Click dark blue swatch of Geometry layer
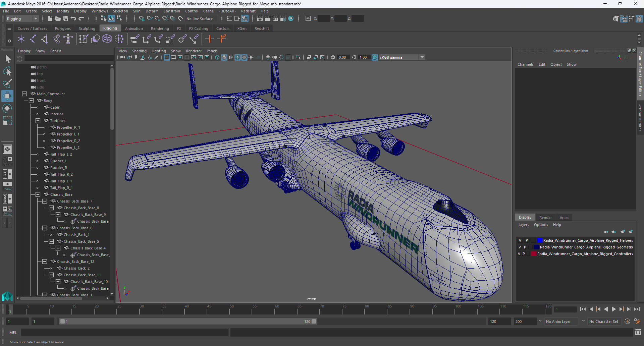Image resolution: width=644 pixels, height=346 pixels. click(536, 247)
